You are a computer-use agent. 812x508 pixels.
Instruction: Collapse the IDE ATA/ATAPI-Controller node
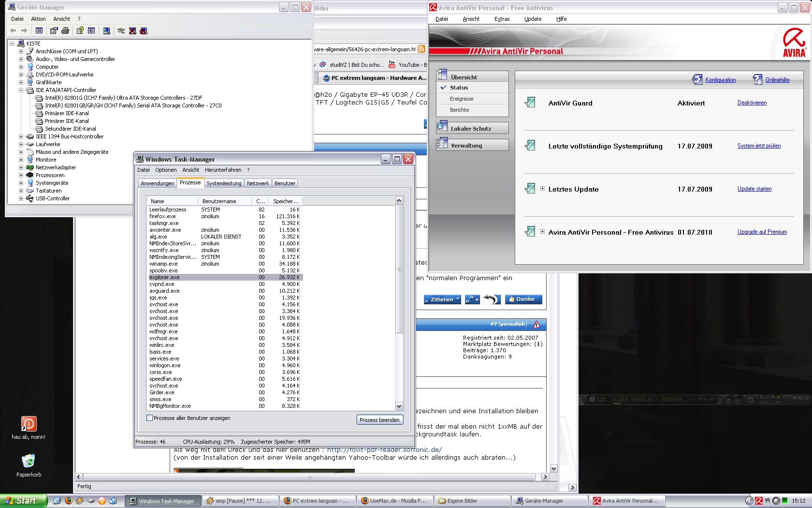21,90
